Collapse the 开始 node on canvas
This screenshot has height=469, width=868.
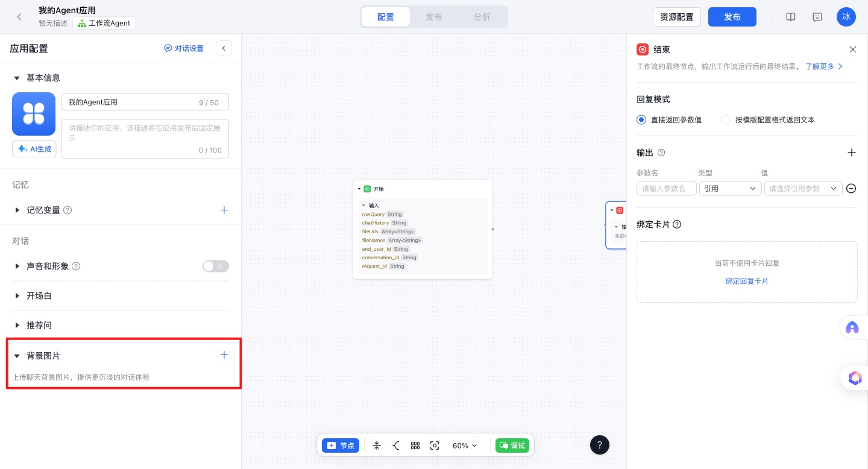[x=359, y=189]
